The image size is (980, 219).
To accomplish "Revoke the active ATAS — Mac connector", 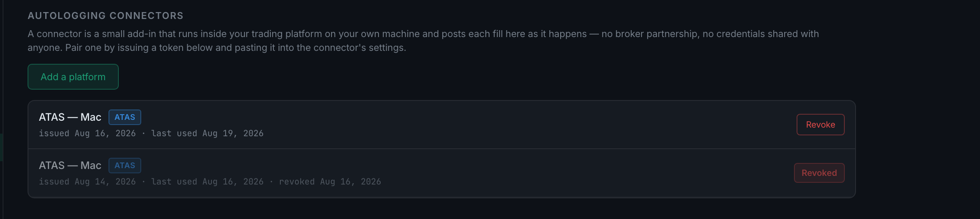I will pos(820,125).
